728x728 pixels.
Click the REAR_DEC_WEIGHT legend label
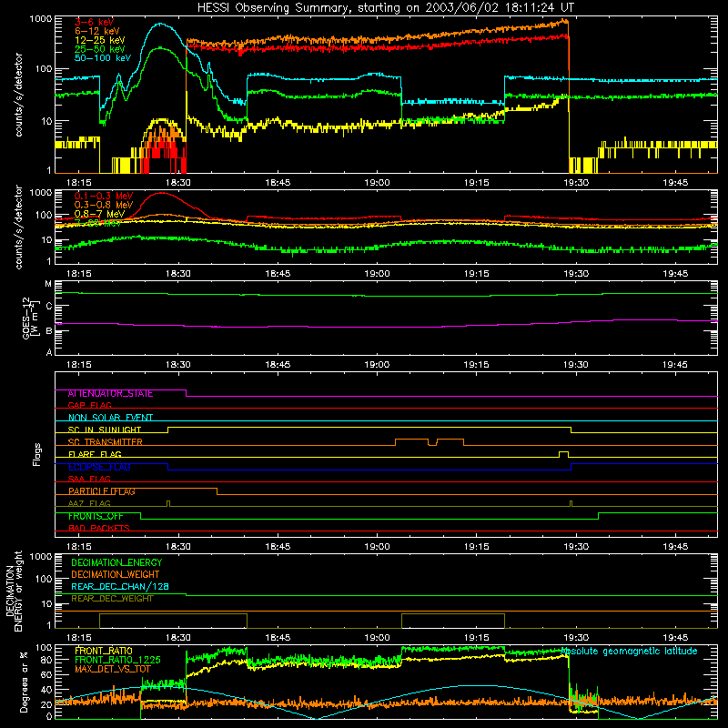click(x=112, y=599)
